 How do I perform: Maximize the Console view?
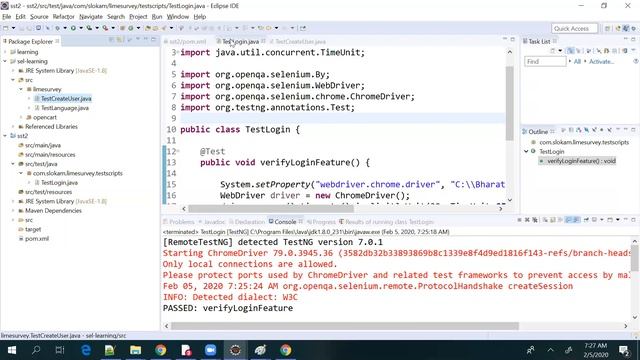633,220
